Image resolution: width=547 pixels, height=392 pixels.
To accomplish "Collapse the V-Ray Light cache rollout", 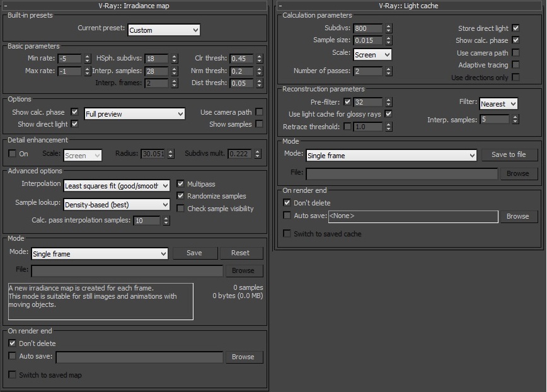I will coord(409,5).
